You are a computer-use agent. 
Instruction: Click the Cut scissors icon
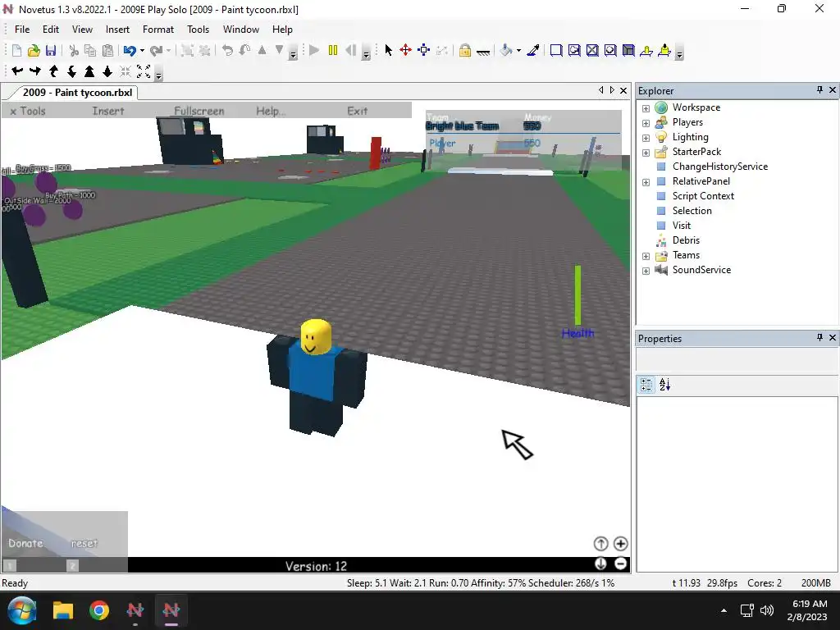click(74, 50)
